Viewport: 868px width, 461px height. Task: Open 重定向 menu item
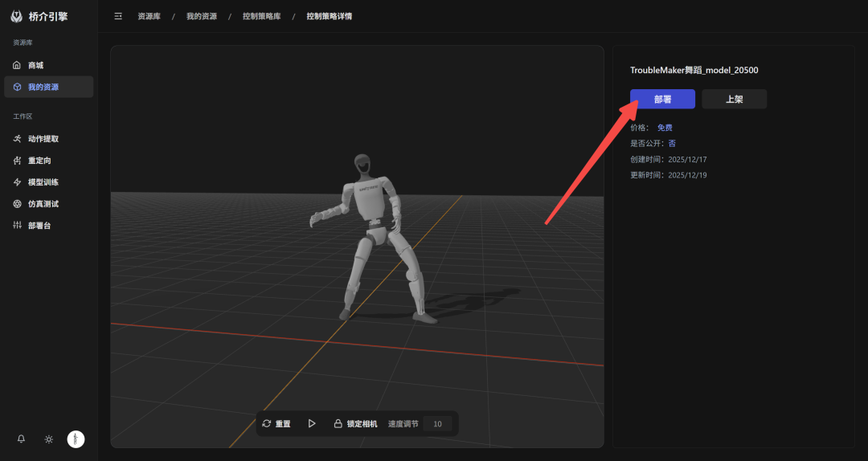(x=49, y=161)
